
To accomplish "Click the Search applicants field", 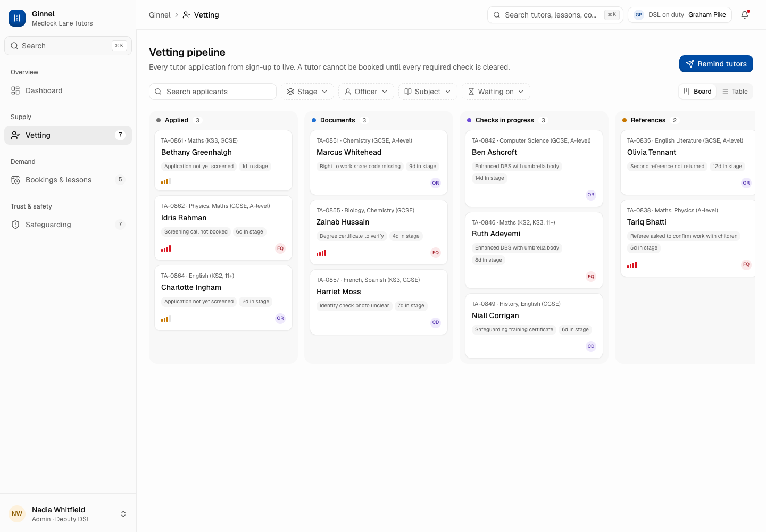I will point(213,92).
